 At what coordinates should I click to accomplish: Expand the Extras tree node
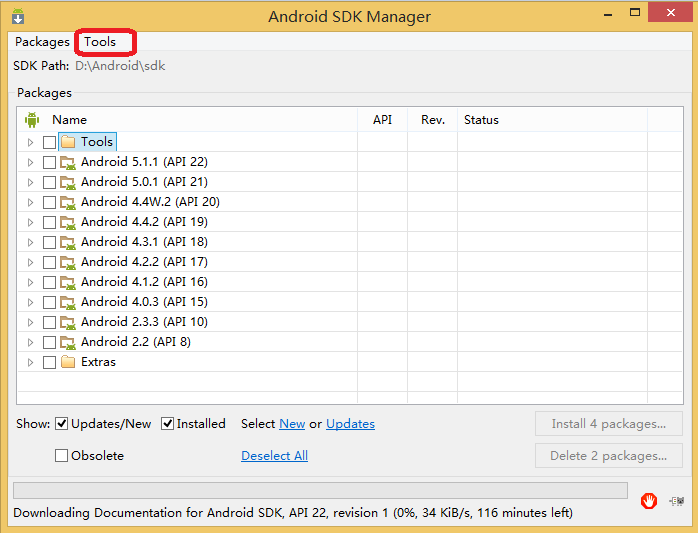click(x=30, y=362)
